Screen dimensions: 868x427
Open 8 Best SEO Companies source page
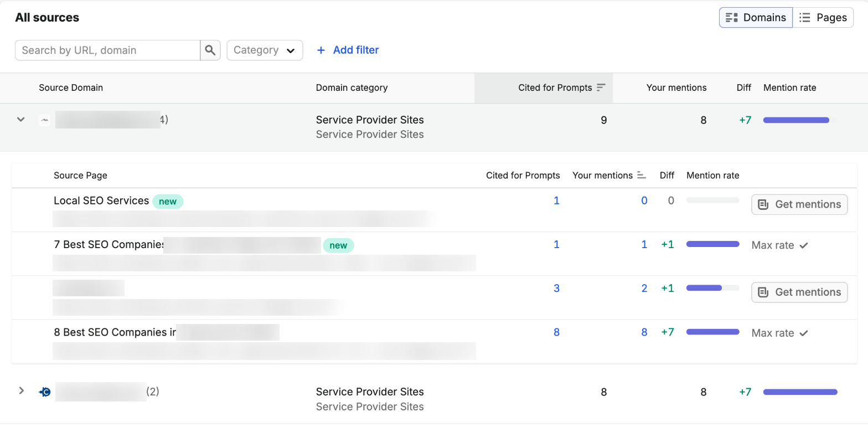[115, 332]
